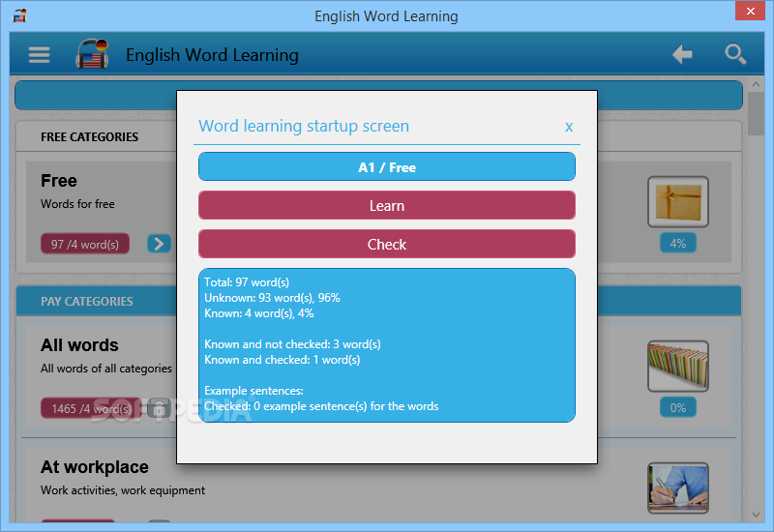774x532 pixels.
Task: Select the Free category title
Action: click(59, 181)
